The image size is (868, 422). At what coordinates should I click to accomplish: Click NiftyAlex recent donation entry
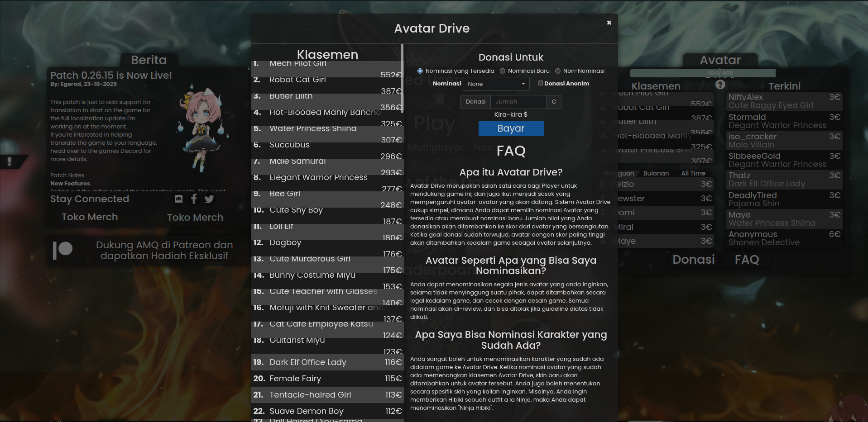click(784, 101)
